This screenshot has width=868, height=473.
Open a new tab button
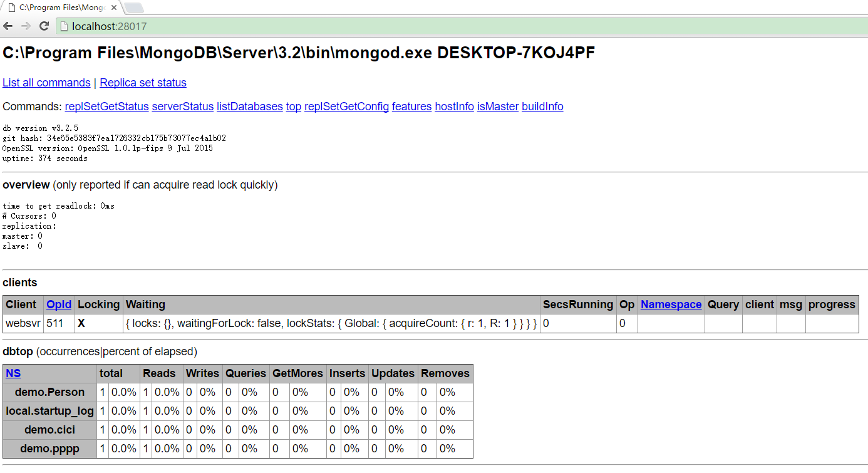pos(134,8)
